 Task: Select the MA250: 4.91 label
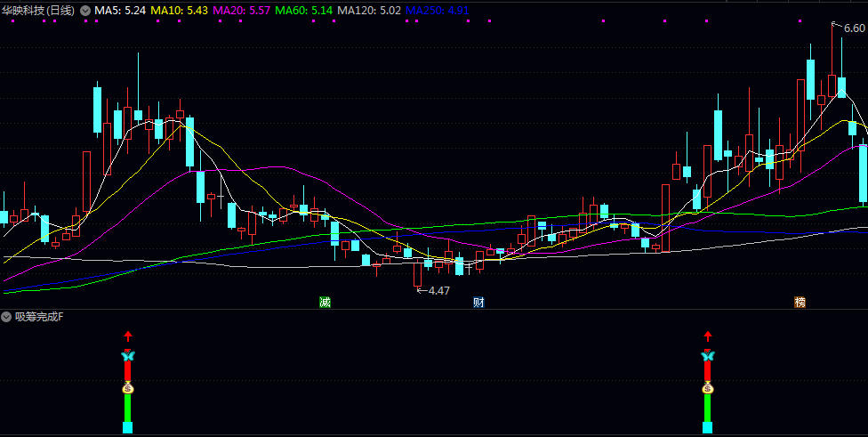click(438, 10)
